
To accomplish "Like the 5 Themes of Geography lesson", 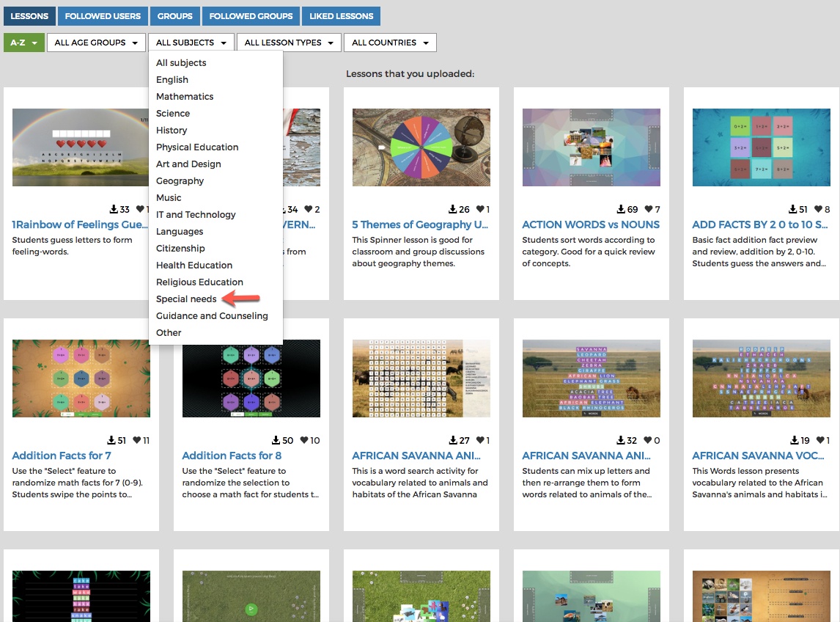I will point(481,209).
